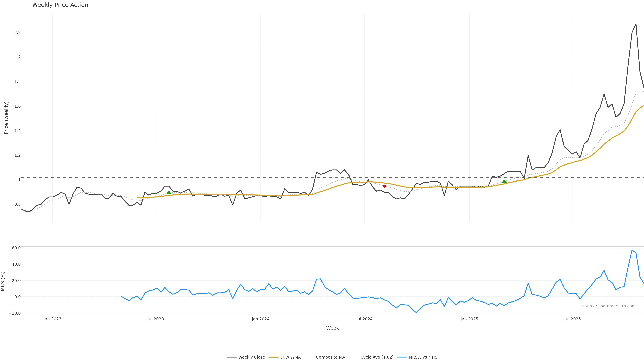Screen dimensions: 644x362
Task: Click the 2.2 price axis tick label
Action: pos(17,33)
